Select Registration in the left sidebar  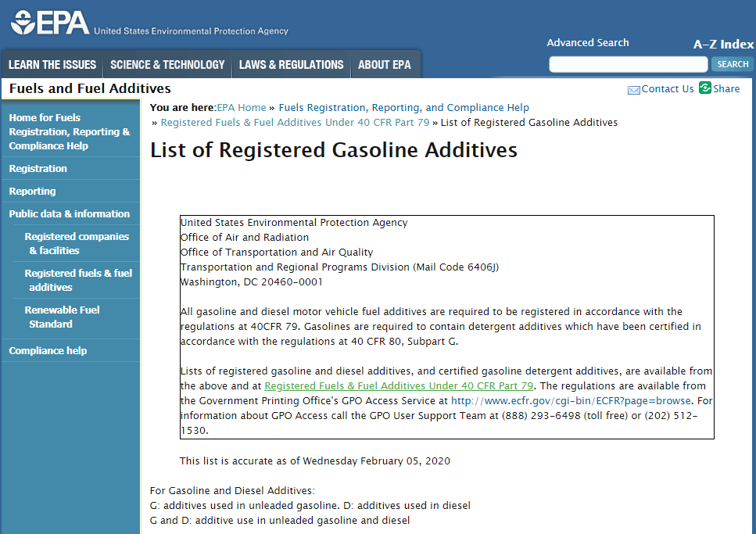(x=38, y=169)
